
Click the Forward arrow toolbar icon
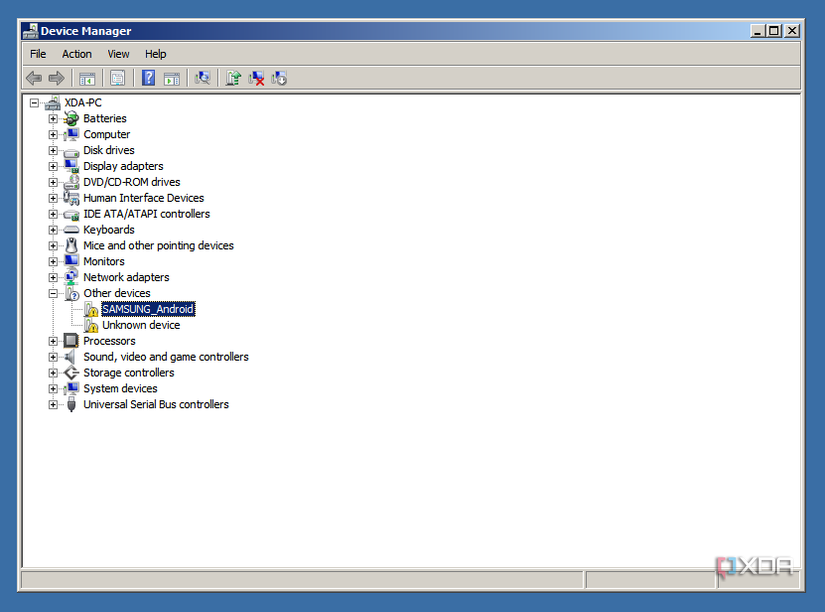coord(56,78)
